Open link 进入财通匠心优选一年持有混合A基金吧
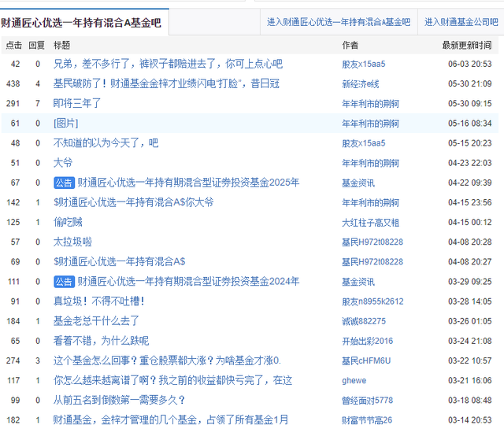This screenshot has height=425, width=504. tap(339, 22)
